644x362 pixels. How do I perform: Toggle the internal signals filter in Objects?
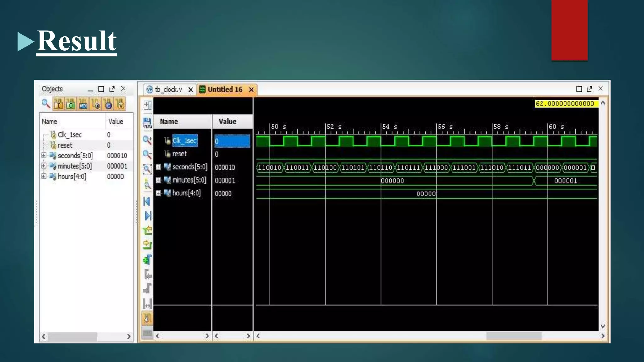pyautogui.click(x=96, y=104)
